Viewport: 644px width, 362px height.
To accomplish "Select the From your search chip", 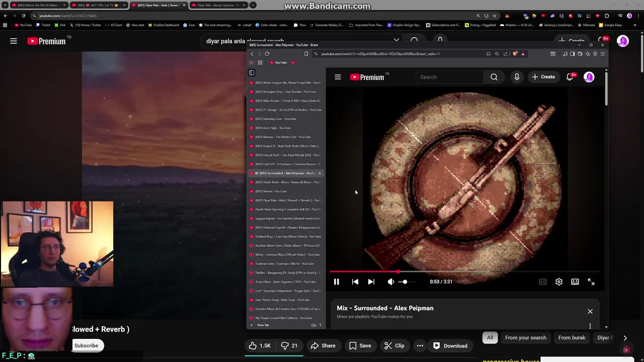I will click(526, 338).
